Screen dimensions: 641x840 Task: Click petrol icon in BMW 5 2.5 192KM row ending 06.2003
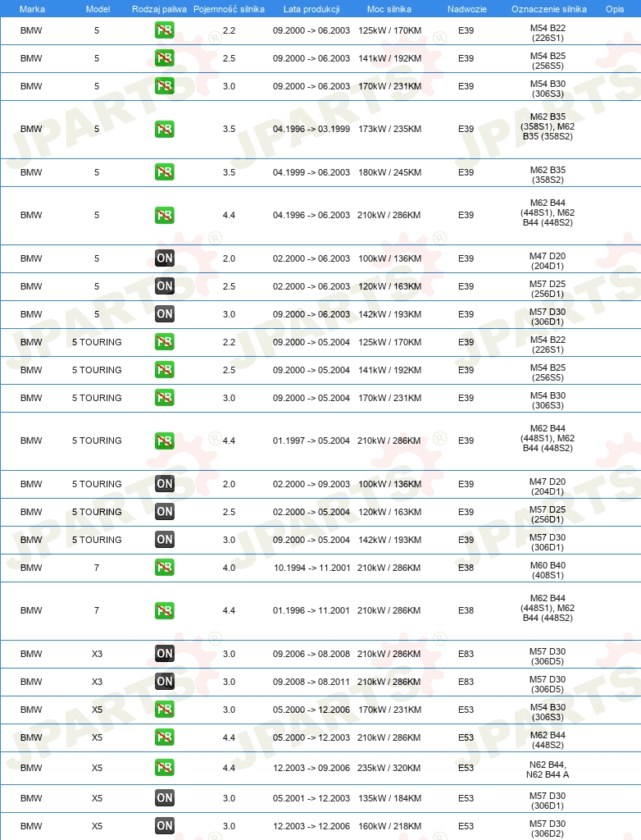coord(165,58)
